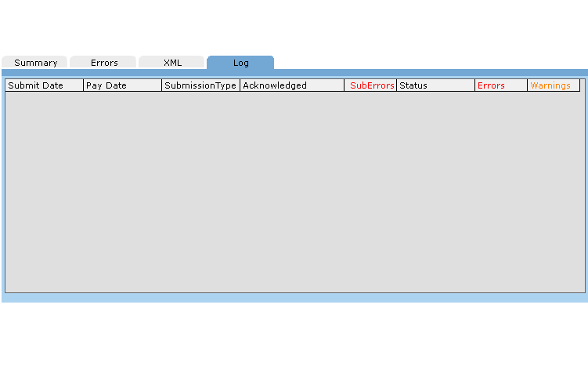Viewport: 588px width, 388px height.
Task: Switch to the Summary tab
Action: pyautogui.click(x=35, y=63)
